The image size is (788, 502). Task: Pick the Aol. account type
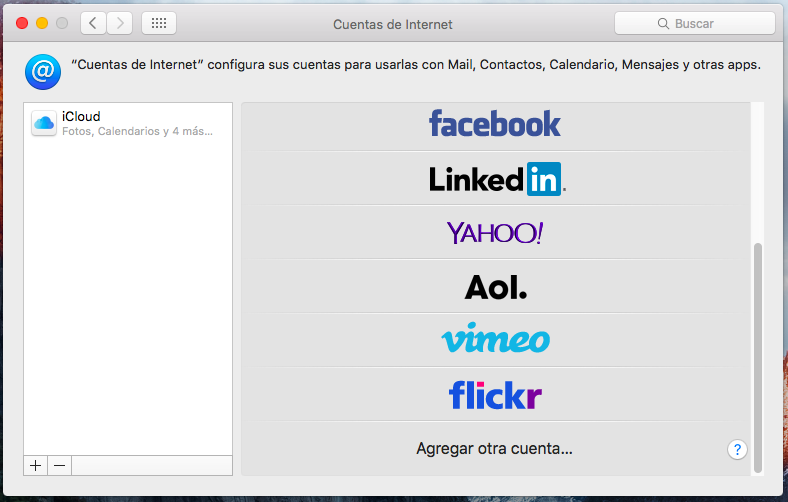tap(496, 287)
